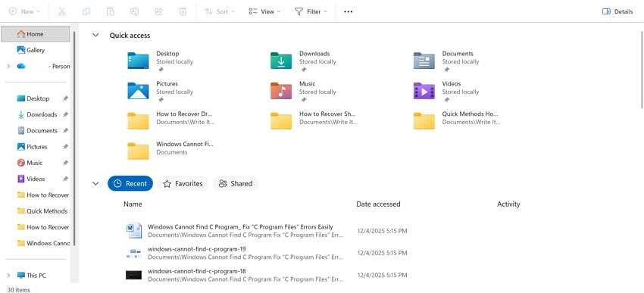644x293 pixels.
Task: Click the Share icon in toolbar
Action: click(158, 11)
